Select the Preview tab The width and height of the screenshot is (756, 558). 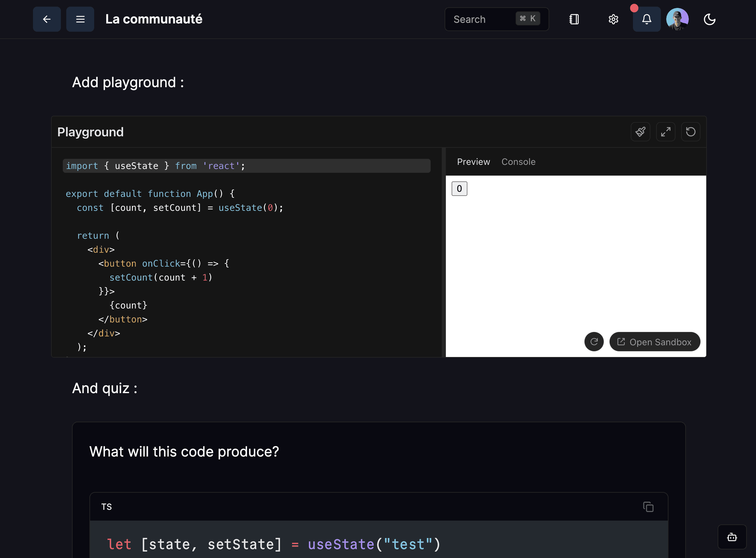tap(473, 162)
